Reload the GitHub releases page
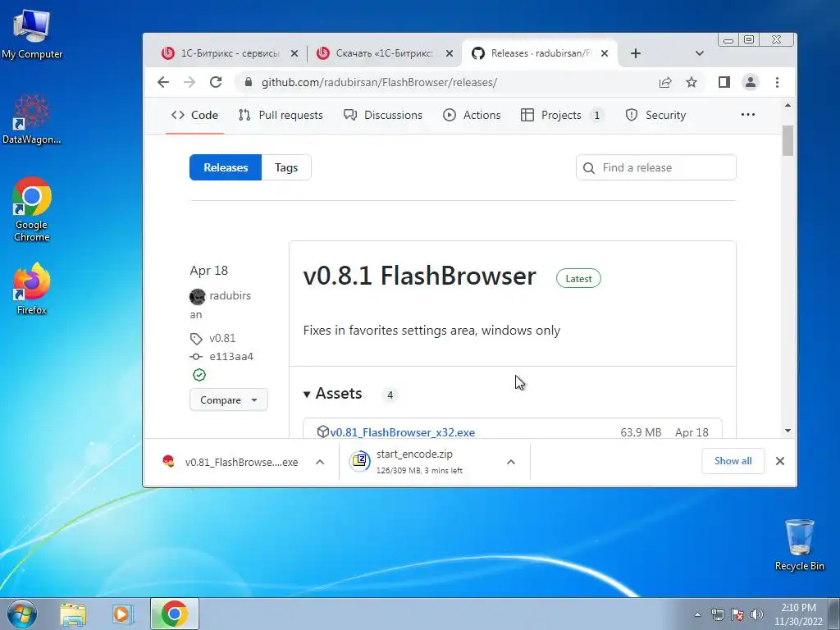 [216, 82]
